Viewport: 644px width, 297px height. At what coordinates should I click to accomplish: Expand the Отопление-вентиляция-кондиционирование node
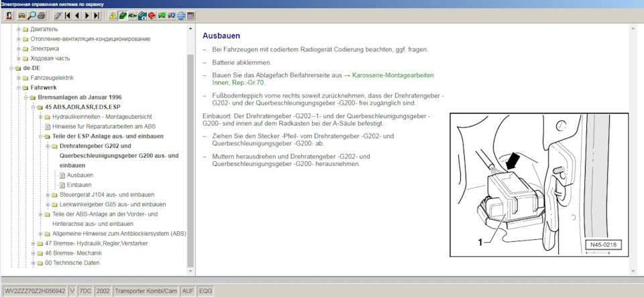19,39
